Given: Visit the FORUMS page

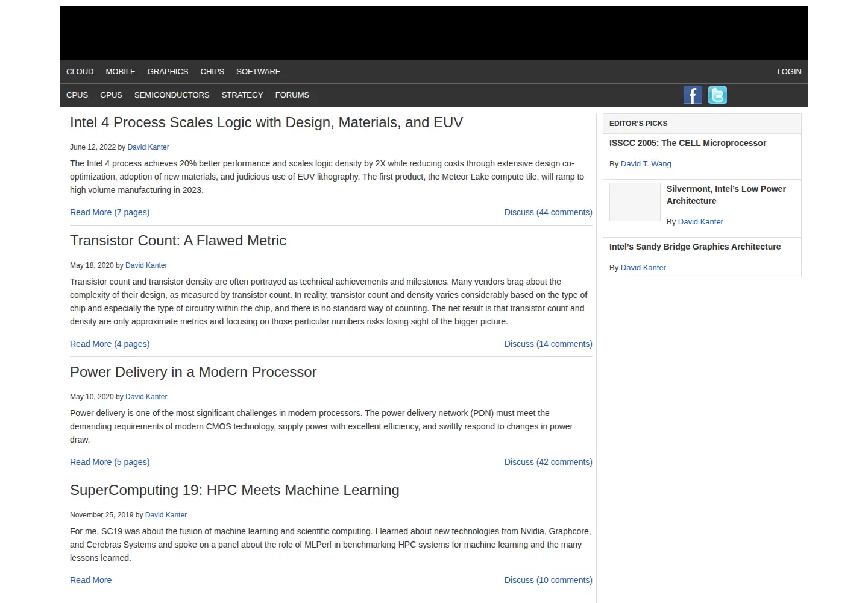Looking at the screenshot, I should [292, 95].
